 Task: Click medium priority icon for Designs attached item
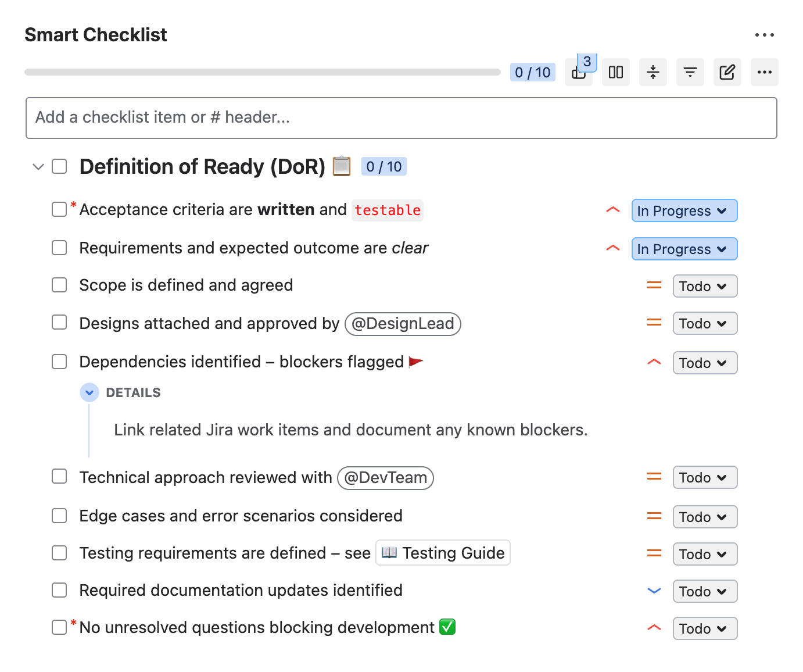tap(654, 323)
